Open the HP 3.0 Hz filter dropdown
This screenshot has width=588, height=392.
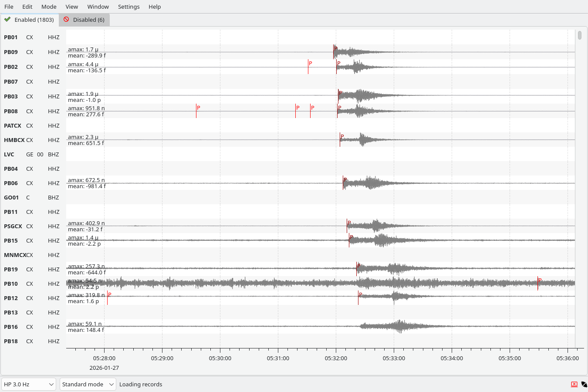coord(29,384)
